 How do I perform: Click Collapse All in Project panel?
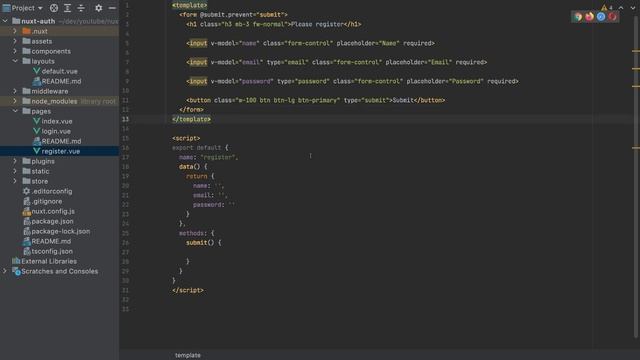[x=81, y=8]
